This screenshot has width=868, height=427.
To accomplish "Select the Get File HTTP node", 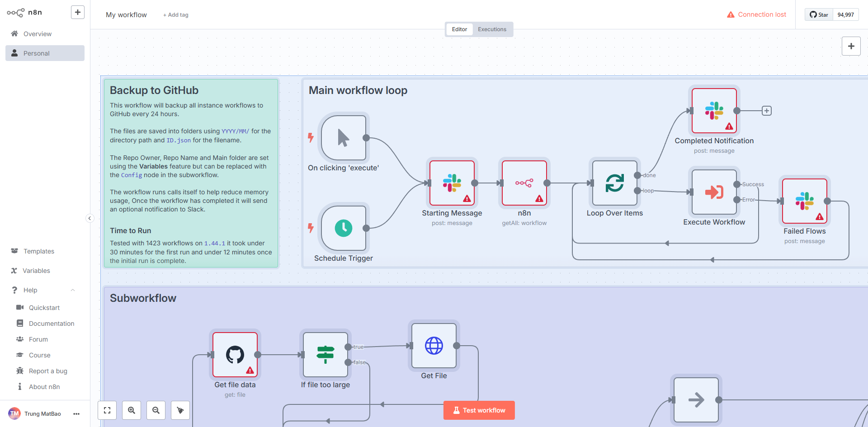I will (x=434, y=346).
